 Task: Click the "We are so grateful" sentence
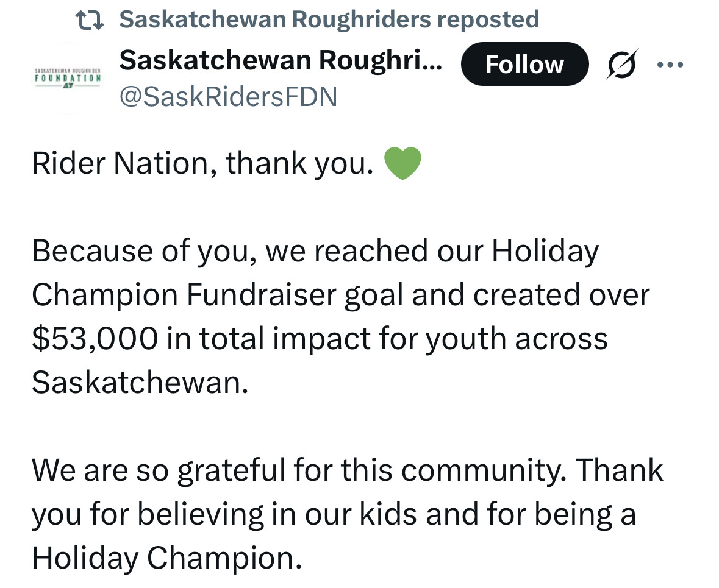[162, 471]
